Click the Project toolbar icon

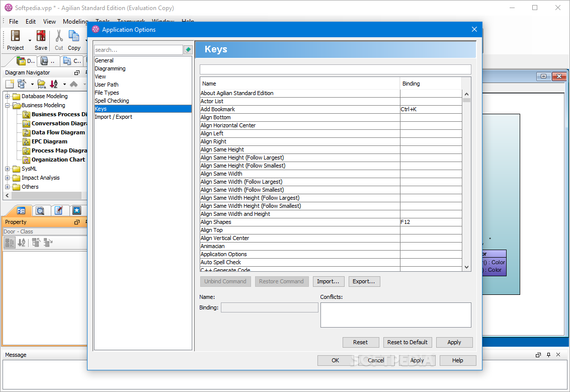15,36
